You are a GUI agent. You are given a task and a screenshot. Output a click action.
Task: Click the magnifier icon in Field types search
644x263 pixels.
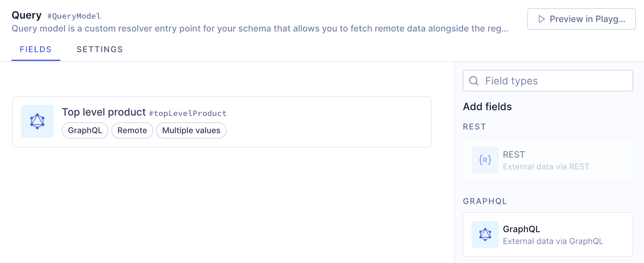point(474,81)
